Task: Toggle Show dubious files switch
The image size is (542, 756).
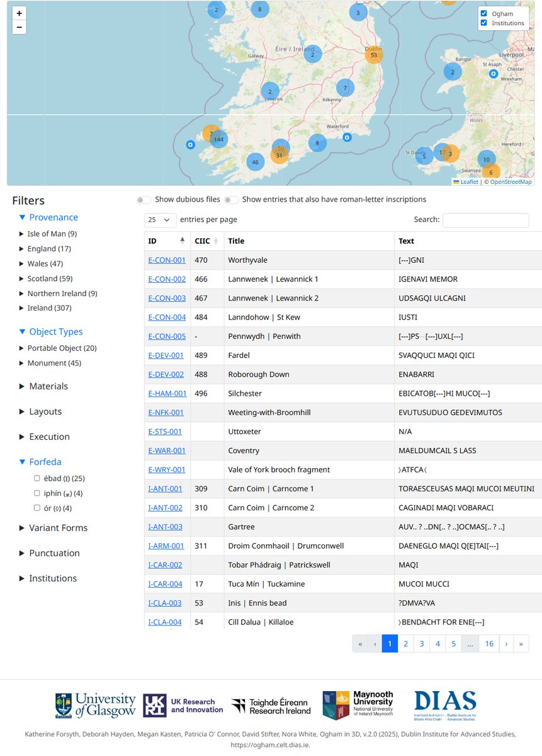Action: (144, 200)
